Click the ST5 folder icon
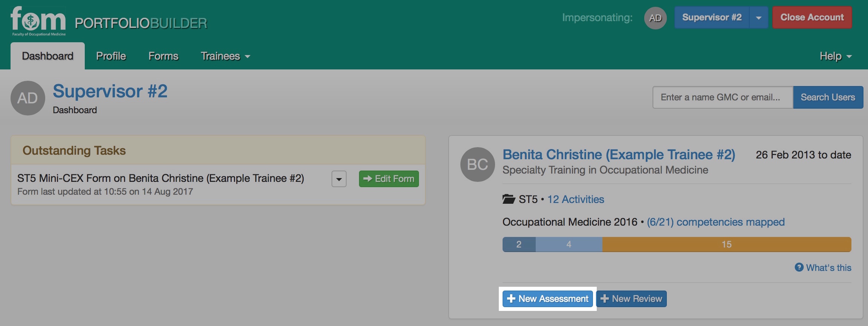868x326 pixels. tap(509, 199)
